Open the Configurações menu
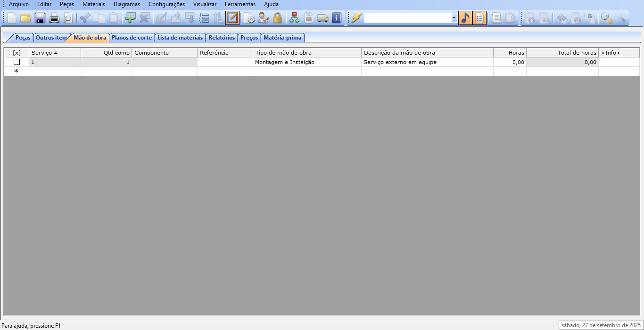 pyautogui.click(x=166, y=4)
